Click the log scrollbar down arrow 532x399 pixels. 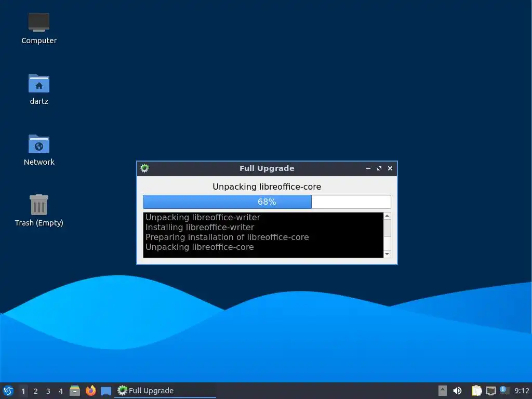point(387,254)
